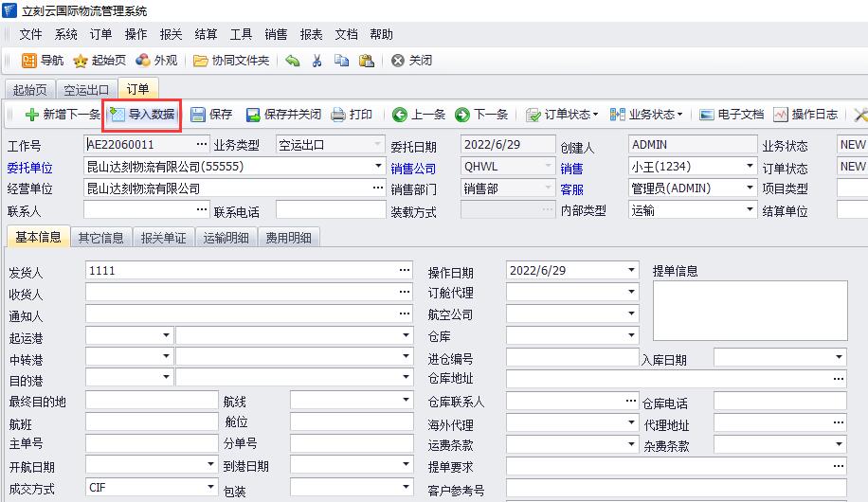Open 电子文档 electronic documents

click(x=731, y=115)
